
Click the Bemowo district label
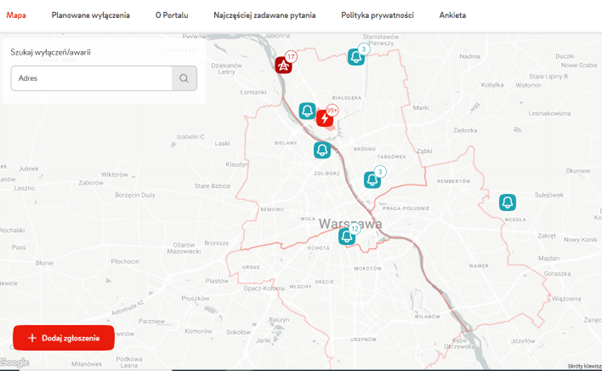pos(272,209)
